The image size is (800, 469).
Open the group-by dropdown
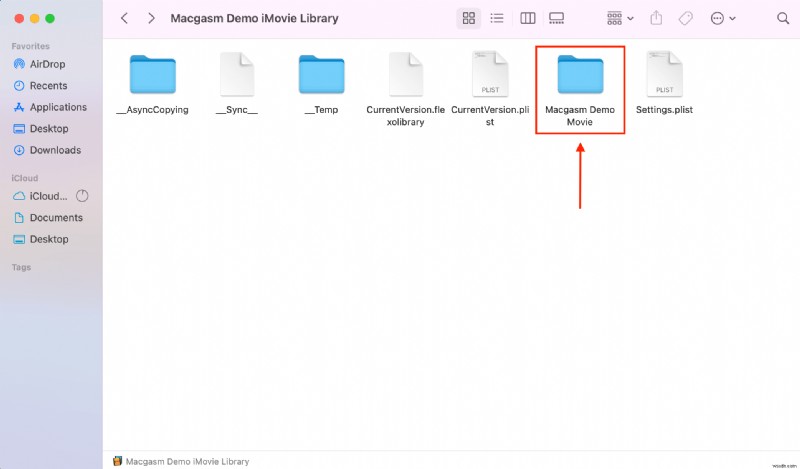click(620, 18)
